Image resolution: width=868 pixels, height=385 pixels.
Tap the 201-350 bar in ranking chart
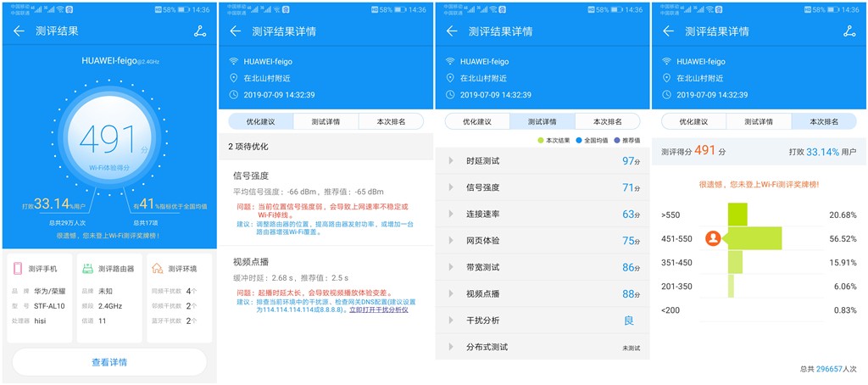tap(731, 286)
